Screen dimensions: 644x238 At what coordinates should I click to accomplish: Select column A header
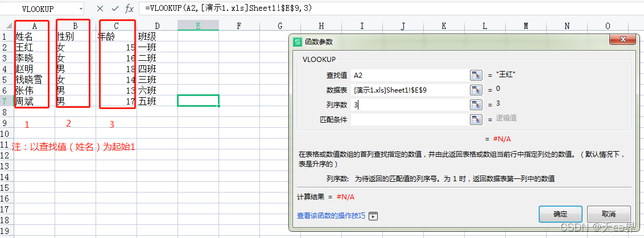tap(35, 26)
